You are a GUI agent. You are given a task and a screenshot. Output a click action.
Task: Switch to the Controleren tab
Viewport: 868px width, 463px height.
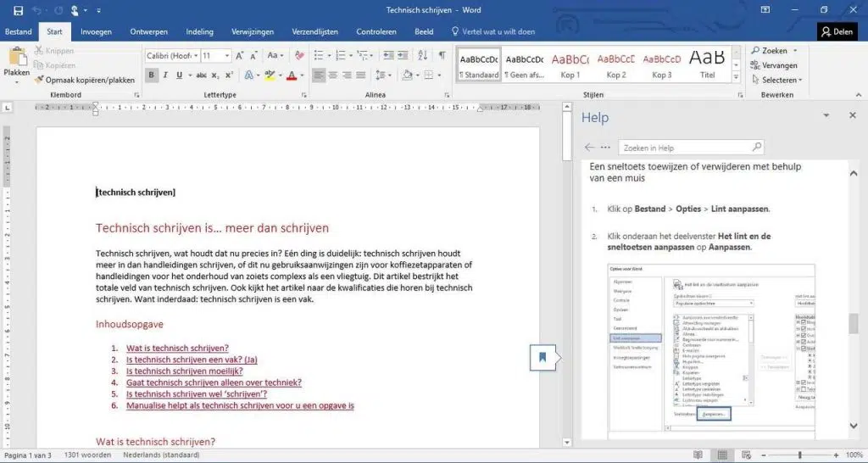coord(376,31)
